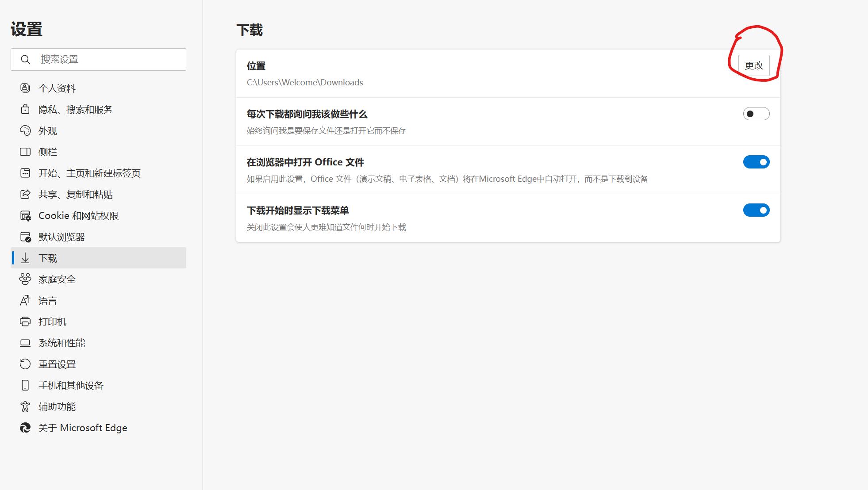Screen dimensions: 868x490
Task: Click the 侧栏 panel icon
Action: click(25, 152)
